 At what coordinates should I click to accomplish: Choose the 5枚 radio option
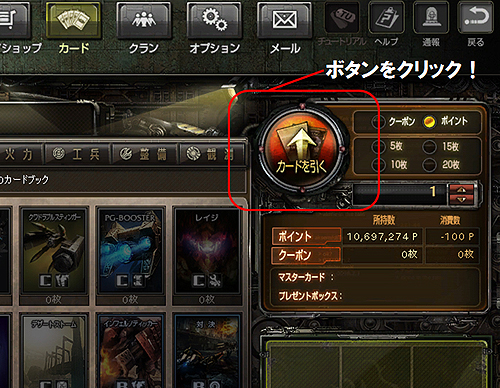click(x=376, y=146)
